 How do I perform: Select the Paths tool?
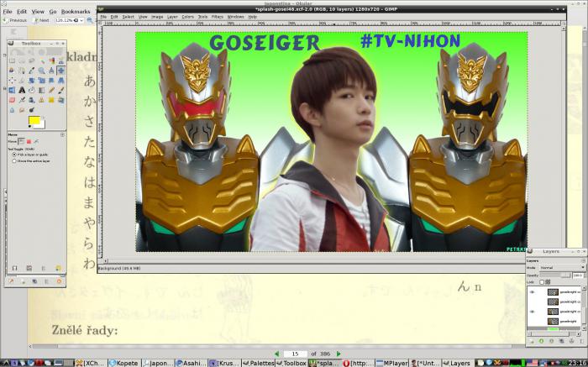pos(22,71)
